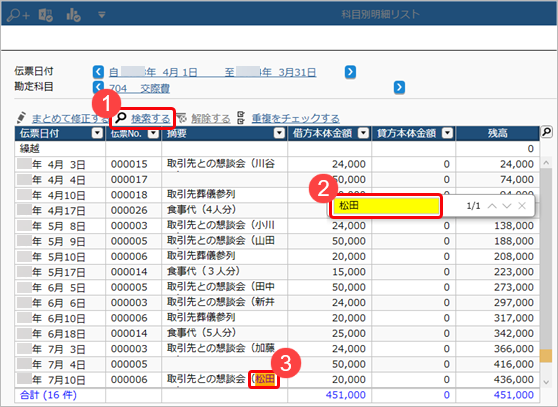Screen dimensions: 558x407
Task: Click the Excel export icon
Action: point(46,15)
